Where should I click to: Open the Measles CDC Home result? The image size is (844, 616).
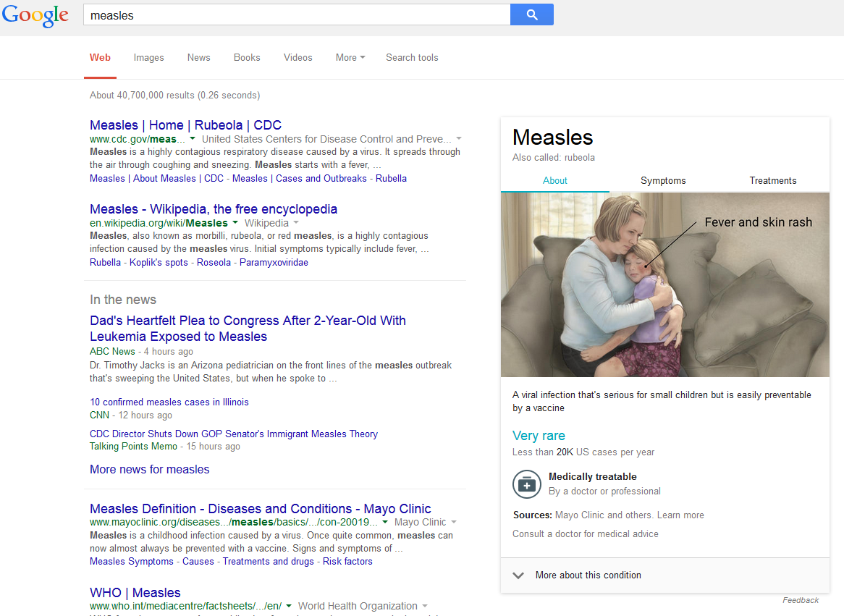185,125
